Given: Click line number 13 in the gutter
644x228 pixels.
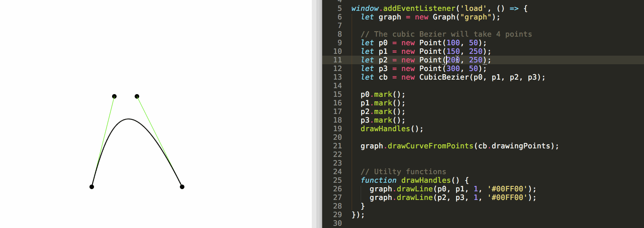Looking at the screenshot, I should (337, 77).
